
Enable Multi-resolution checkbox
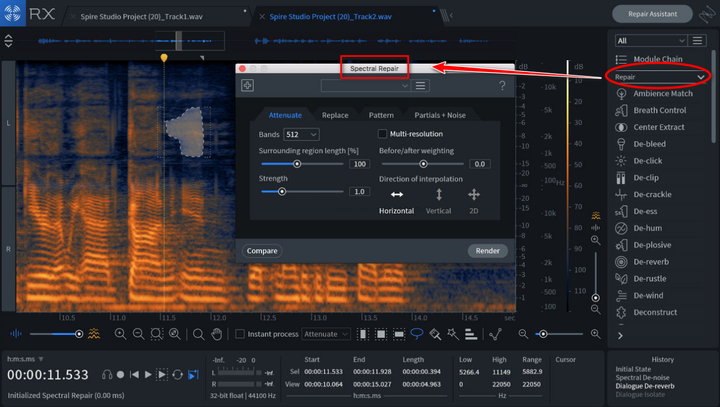(382, 134)
